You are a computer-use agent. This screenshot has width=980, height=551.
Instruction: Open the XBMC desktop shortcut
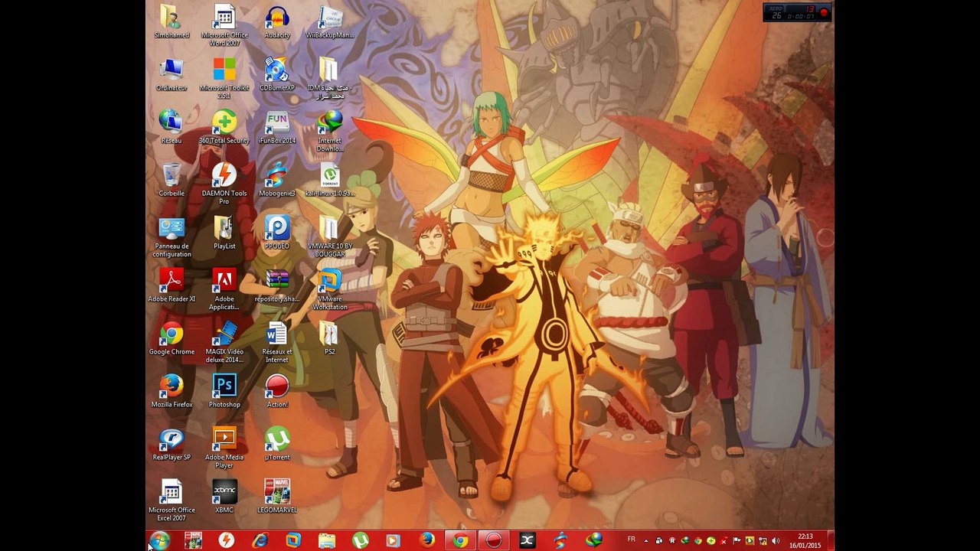point(224,497)
